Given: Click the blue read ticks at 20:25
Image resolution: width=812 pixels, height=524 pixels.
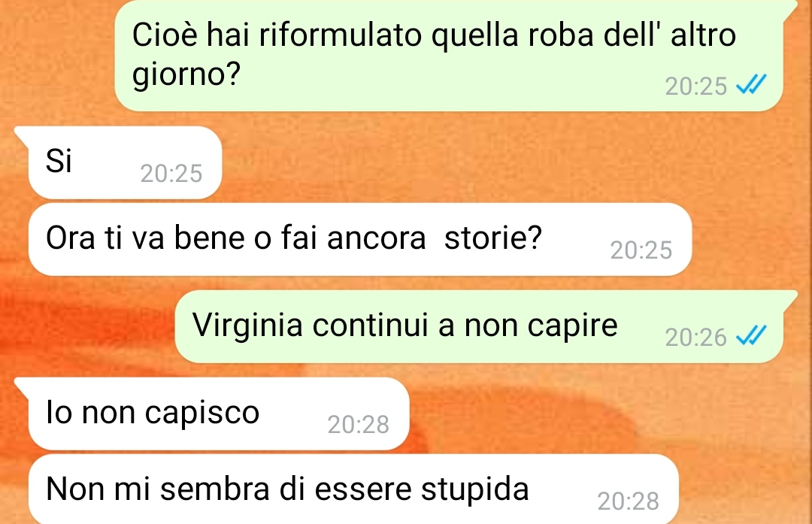Looking at the screenshot, I should [751, 85].
